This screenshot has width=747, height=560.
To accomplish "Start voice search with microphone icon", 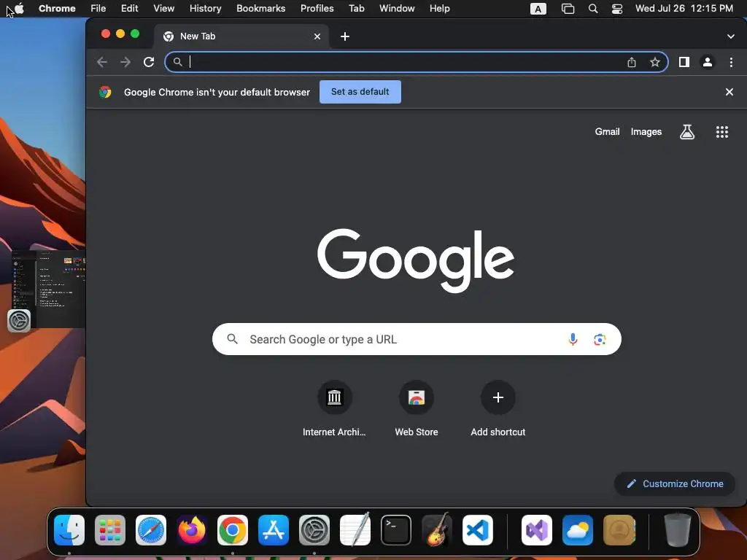I will tap(573, 339).
